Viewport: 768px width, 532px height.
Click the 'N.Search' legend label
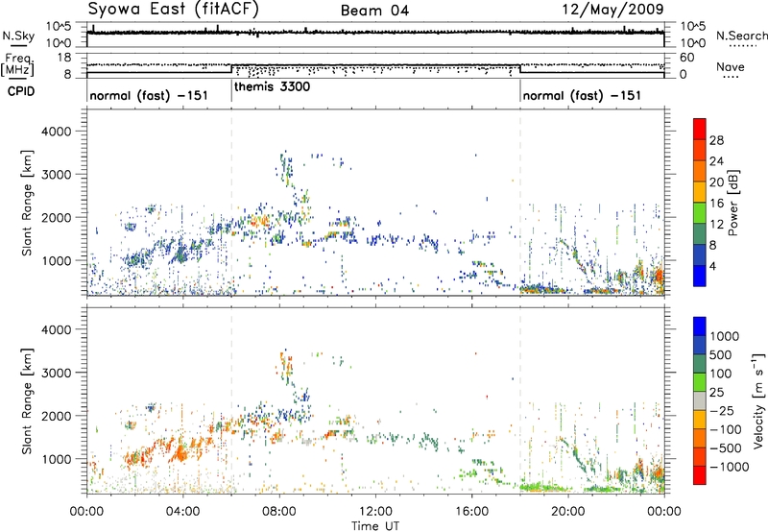(741, 36)
